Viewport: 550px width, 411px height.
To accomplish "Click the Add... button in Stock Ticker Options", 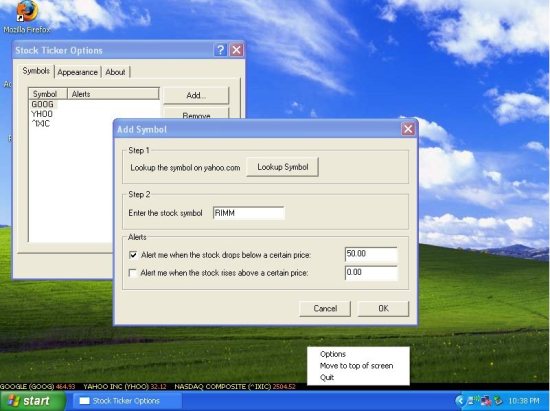I will [x=196, y=95].
